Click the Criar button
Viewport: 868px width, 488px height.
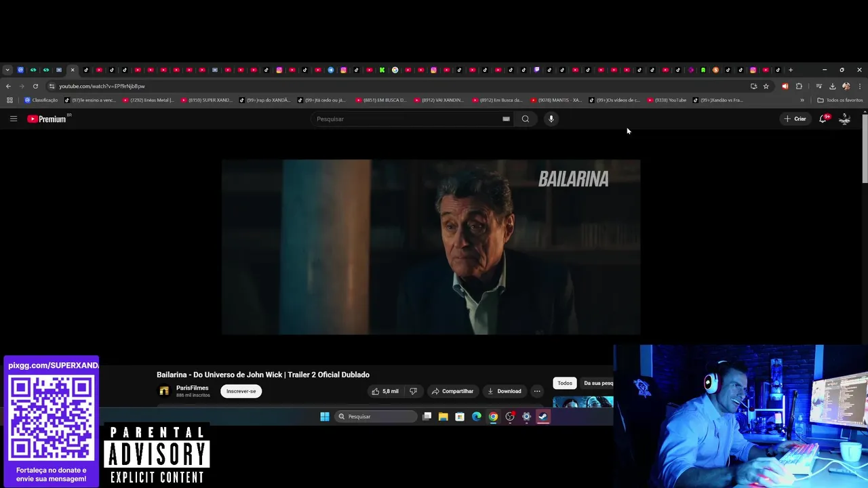coord(795,119)
